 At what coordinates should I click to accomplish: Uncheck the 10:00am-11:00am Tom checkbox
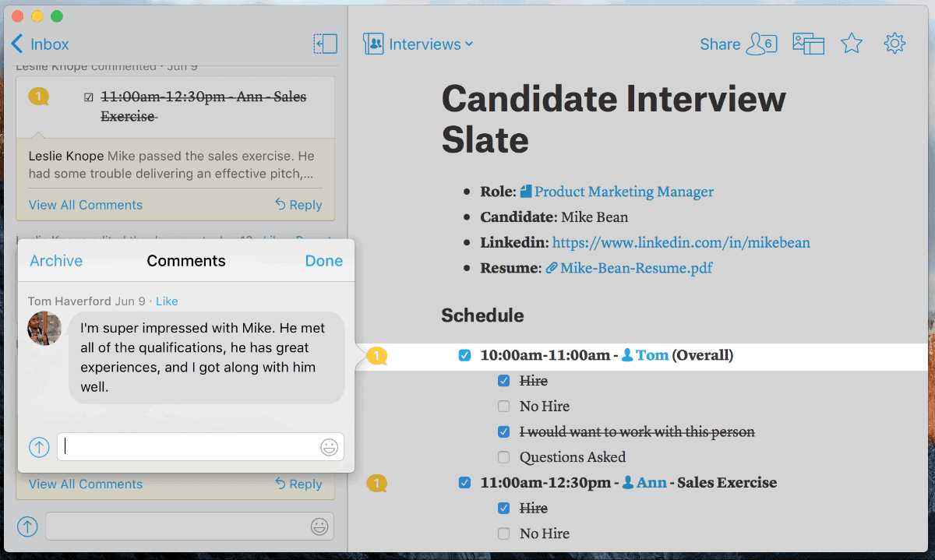coord(465,356)
